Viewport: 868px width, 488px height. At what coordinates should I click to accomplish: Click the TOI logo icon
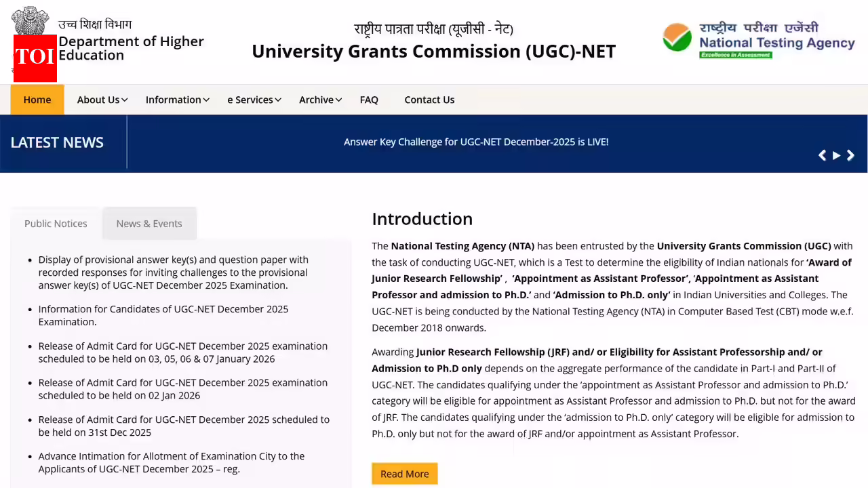click(x=35, y=56)
